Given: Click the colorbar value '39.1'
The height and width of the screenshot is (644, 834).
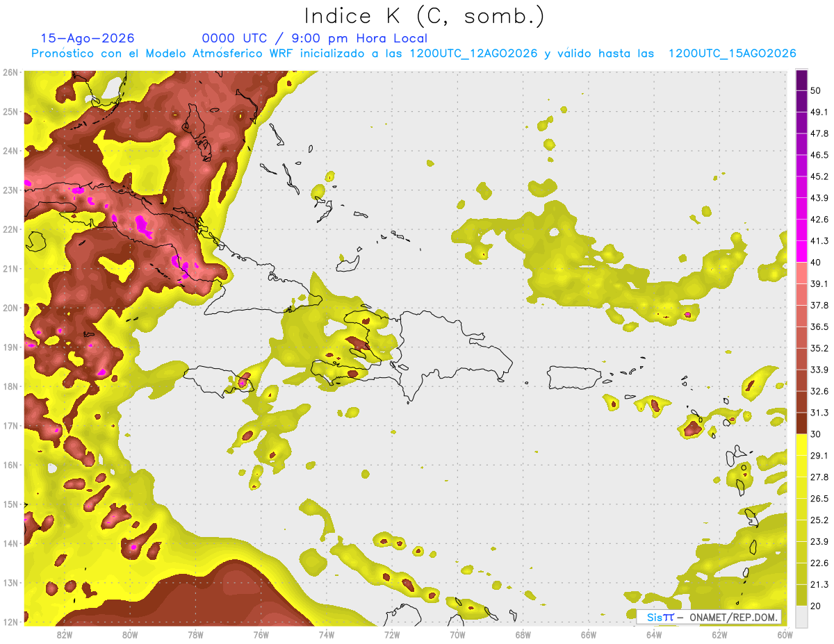Looking at the screenshot, I should click(819, 283).
